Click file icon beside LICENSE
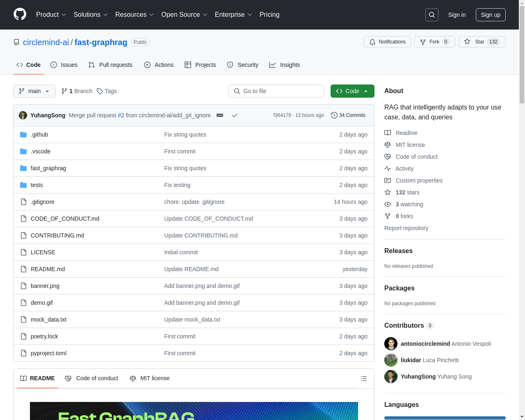Screen dimensions: 525x420 [23, 252]
